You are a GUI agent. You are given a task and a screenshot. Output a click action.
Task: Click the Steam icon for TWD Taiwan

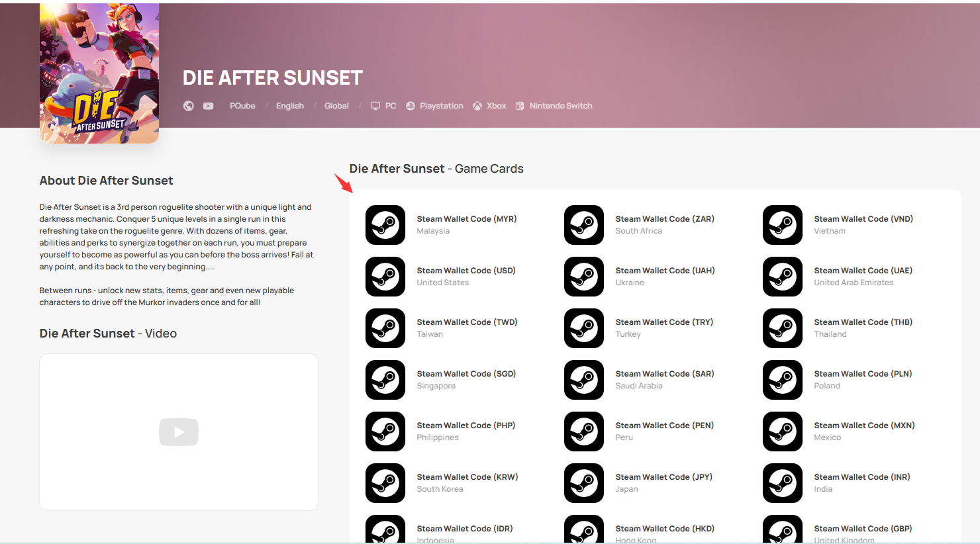tap(385, 328)
